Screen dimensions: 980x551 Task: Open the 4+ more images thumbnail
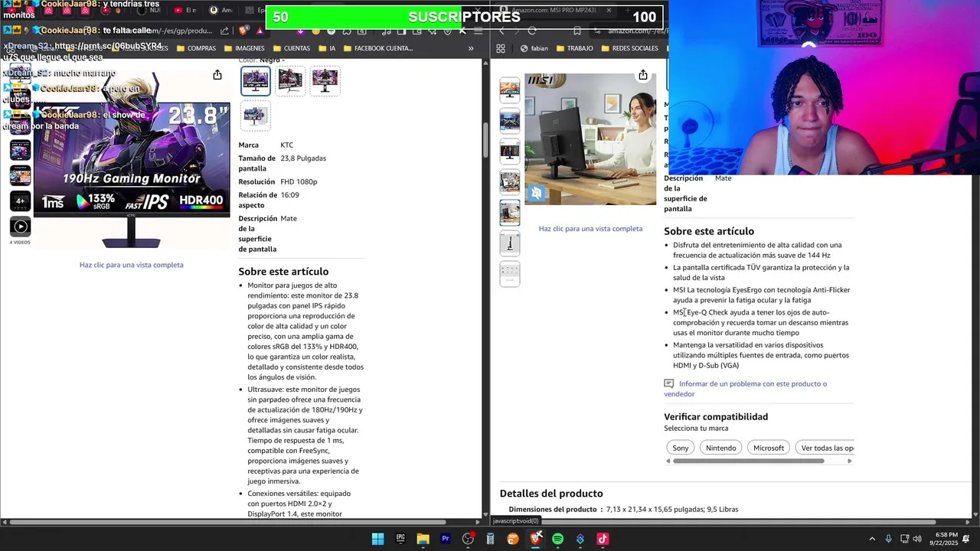pos(20,201)
